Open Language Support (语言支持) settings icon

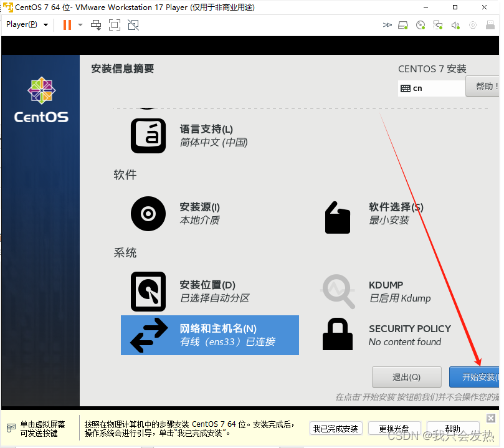pyautogui.click(x=148, y=136)
